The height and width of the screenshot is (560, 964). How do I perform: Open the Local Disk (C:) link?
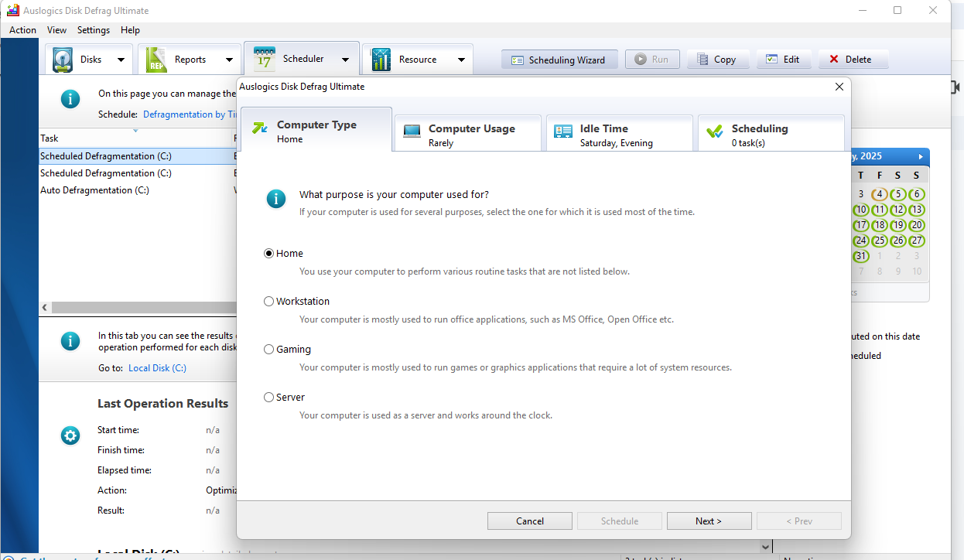158,368
